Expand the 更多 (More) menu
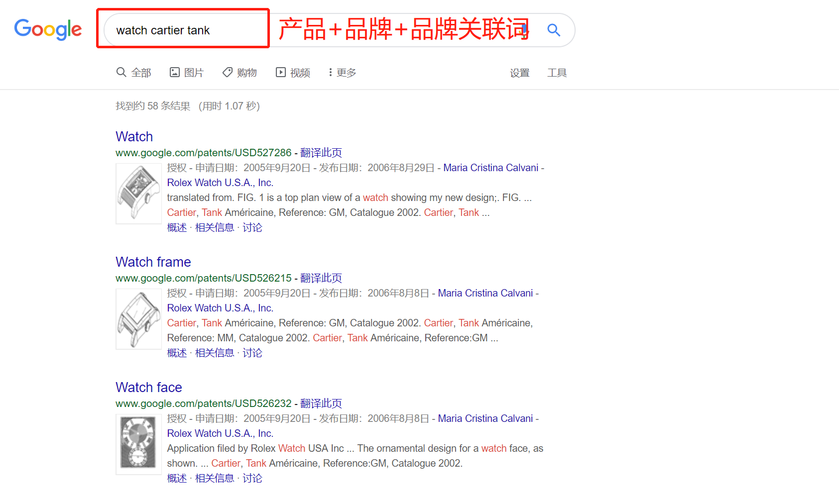 [x=342, y=73]
